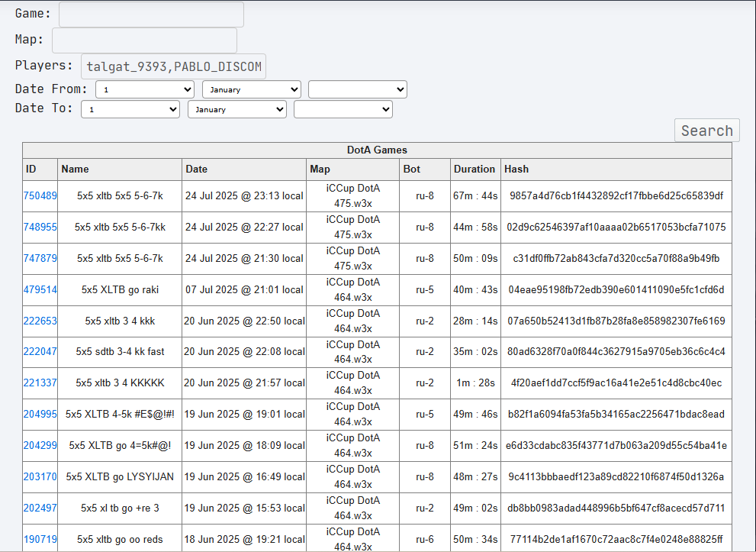
Task: Open Date To month dropdown
Action: click(237, 109)
